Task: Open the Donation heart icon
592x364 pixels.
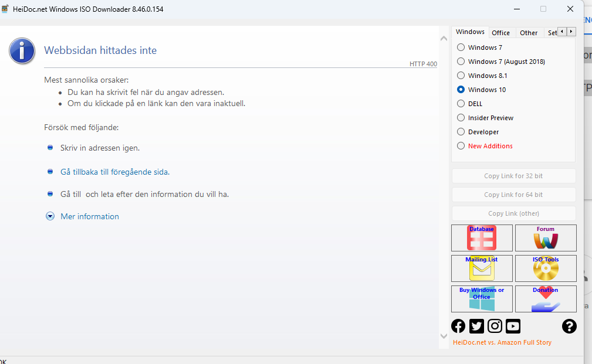Action: 546,299
